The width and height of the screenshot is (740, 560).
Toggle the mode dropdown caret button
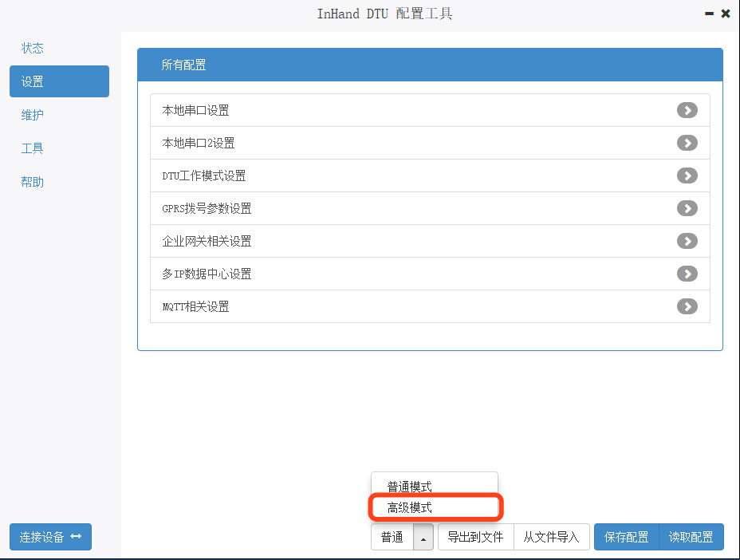point(423,538)
